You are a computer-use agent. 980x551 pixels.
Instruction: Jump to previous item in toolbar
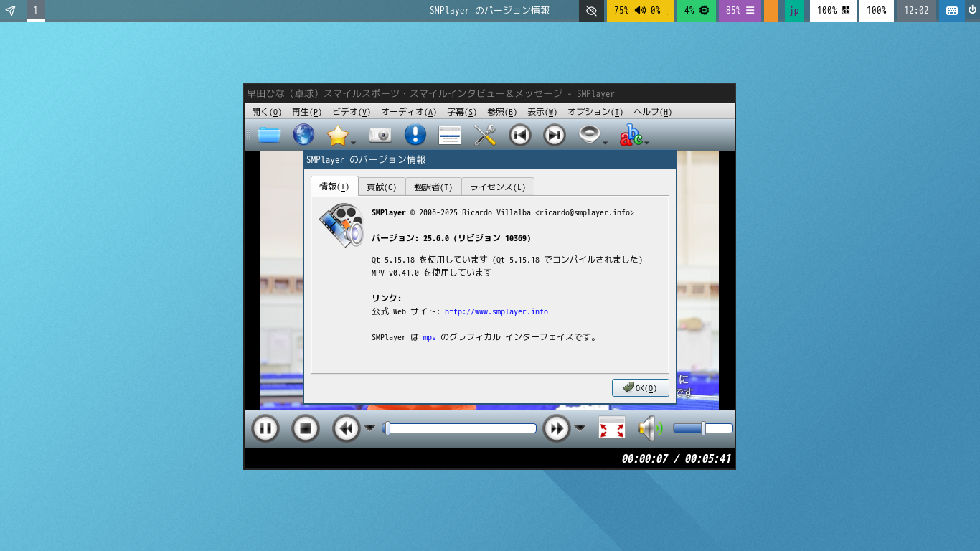pyautogui.click(x=520, y=135)
